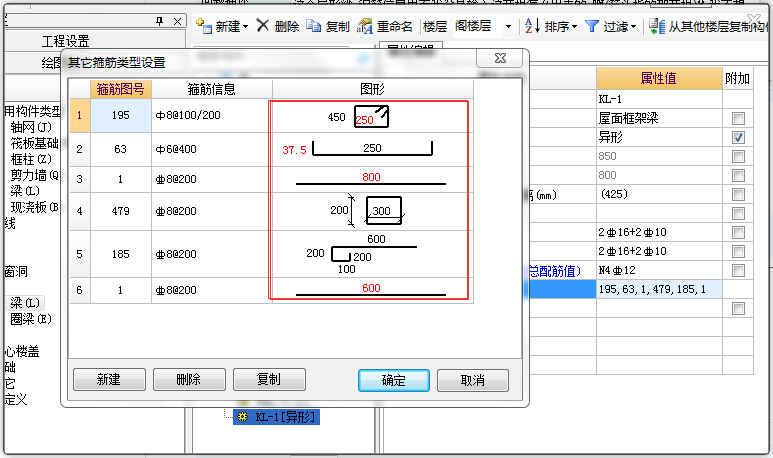Toggle 附加 checkbox for N4⌀12 row

(738, 270)
